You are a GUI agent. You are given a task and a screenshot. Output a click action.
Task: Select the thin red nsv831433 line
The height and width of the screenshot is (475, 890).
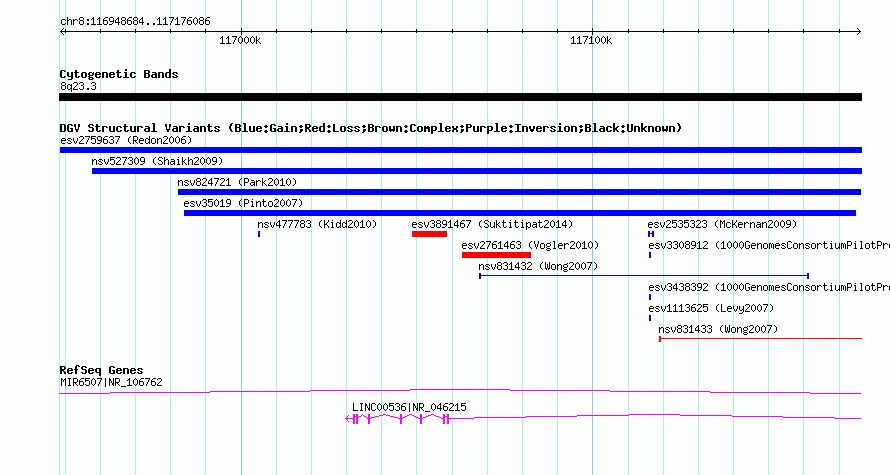pos(761,339)
